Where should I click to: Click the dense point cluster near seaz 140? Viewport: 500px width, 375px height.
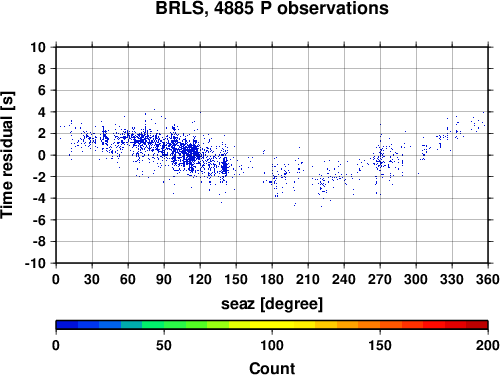(225, 167)
